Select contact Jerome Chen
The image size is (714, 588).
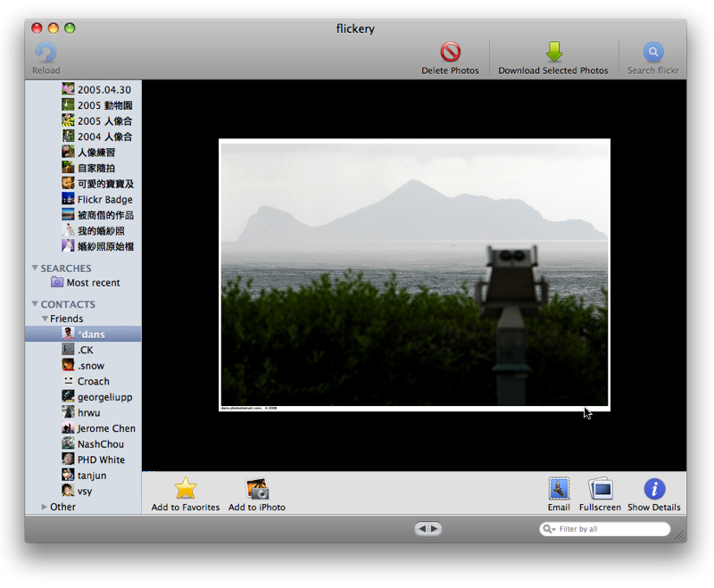coord(83,428)
